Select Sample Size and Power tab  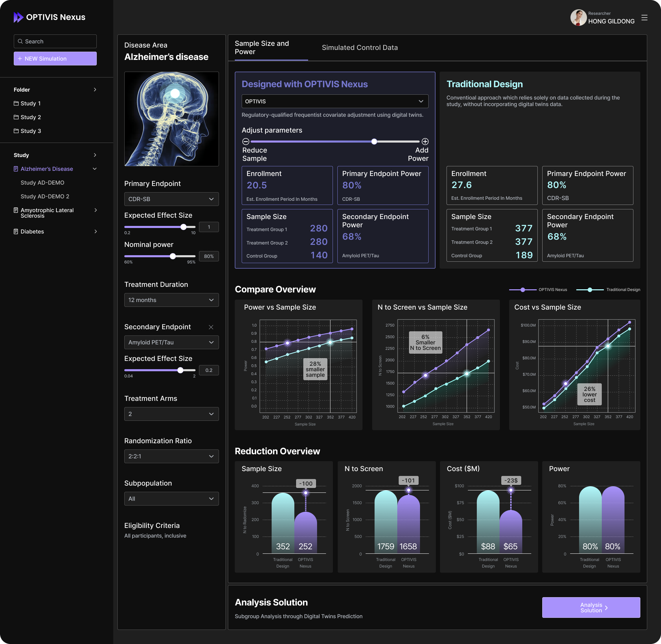click(x=262, y=48)
